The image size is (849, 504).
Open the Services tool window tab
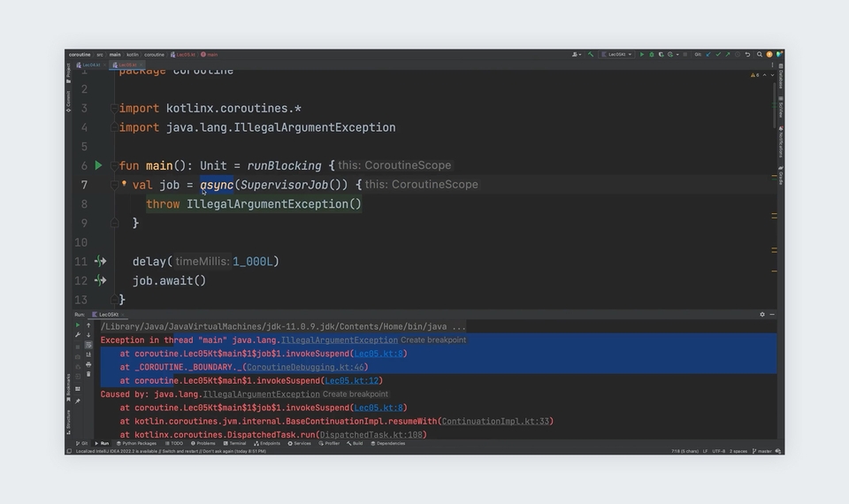[300, 443]
